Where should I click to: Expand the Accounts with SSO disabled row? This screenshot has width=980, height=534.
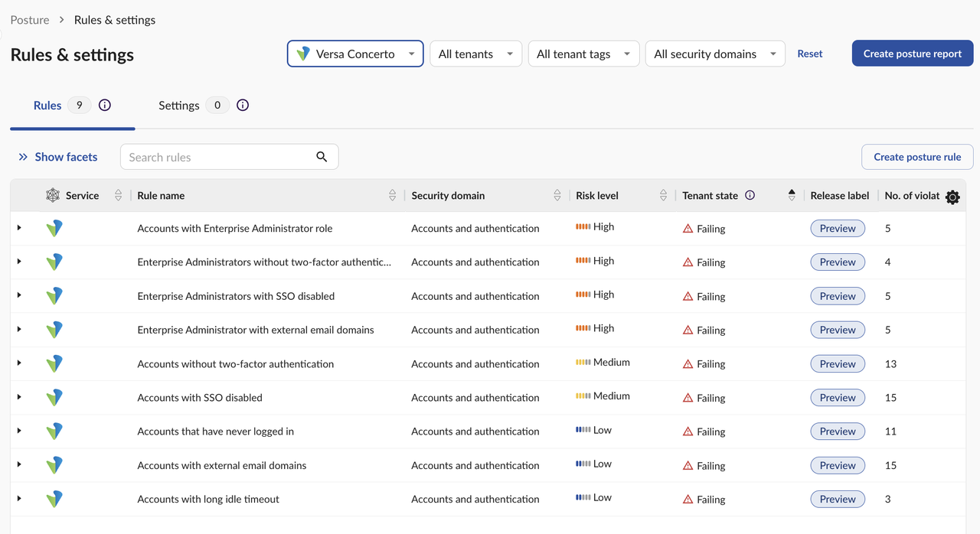pyautogui.click(x=19, y=397)
